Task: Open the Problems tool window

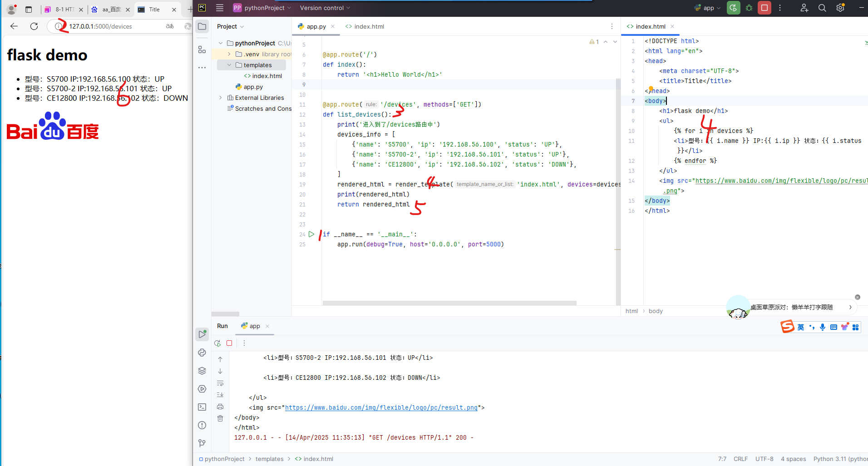Action: click(x=202, y=425)
